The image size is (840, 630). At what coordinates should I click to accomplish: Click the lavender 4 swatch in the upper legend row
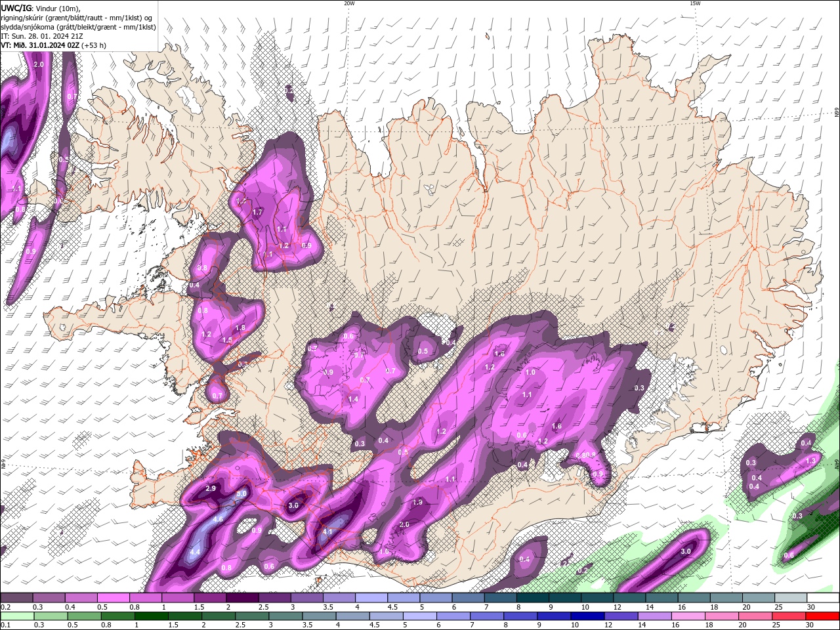point(371,598)
